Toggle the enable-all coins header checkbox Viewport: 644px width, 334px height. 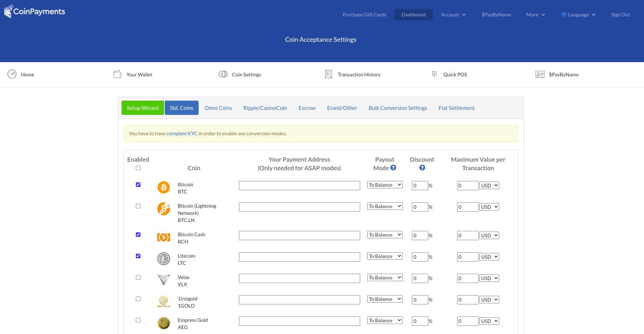pyautogui.click(x=138, y=168)
